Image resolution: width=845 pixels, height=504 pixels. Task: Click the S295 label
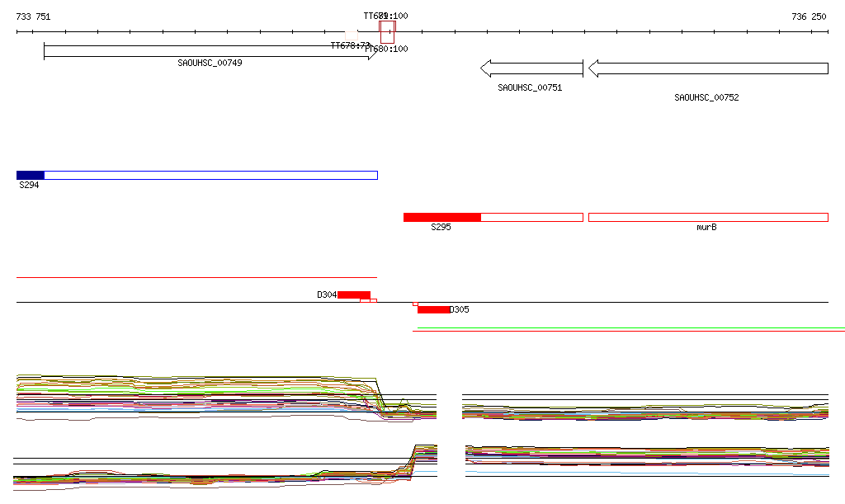441,227
